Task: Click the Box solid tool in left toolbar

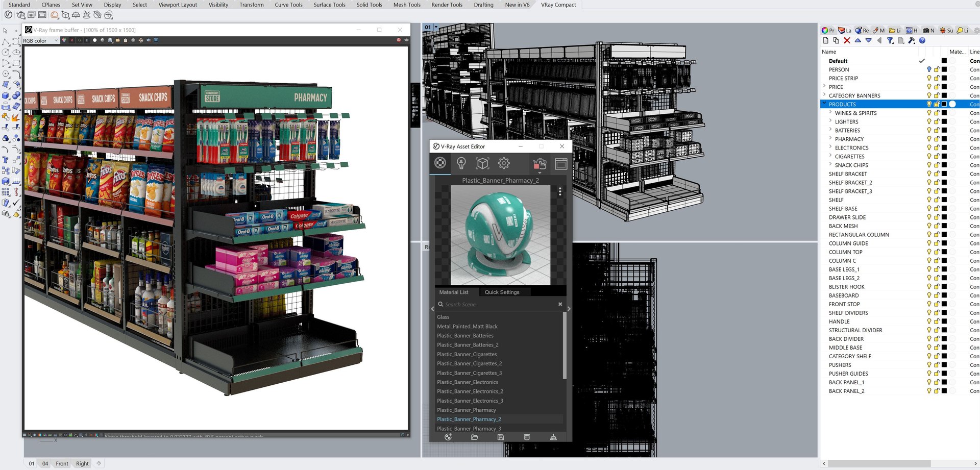Action: pos(6,95)
